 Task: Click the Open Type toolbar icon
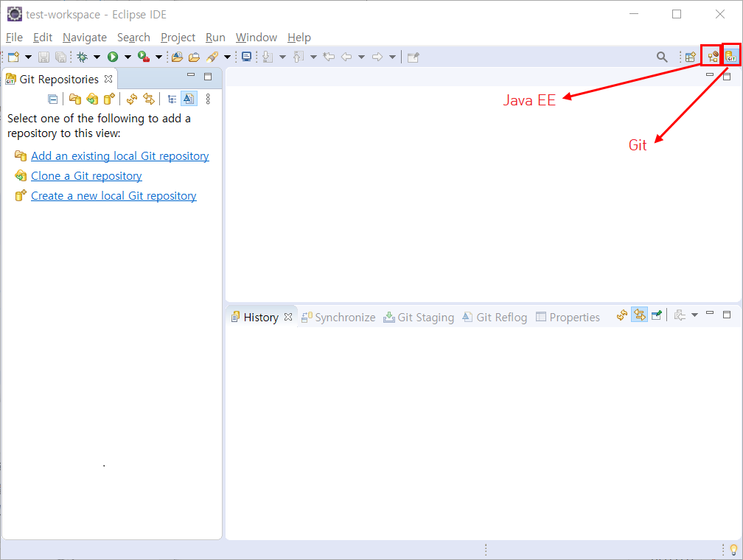177,57
